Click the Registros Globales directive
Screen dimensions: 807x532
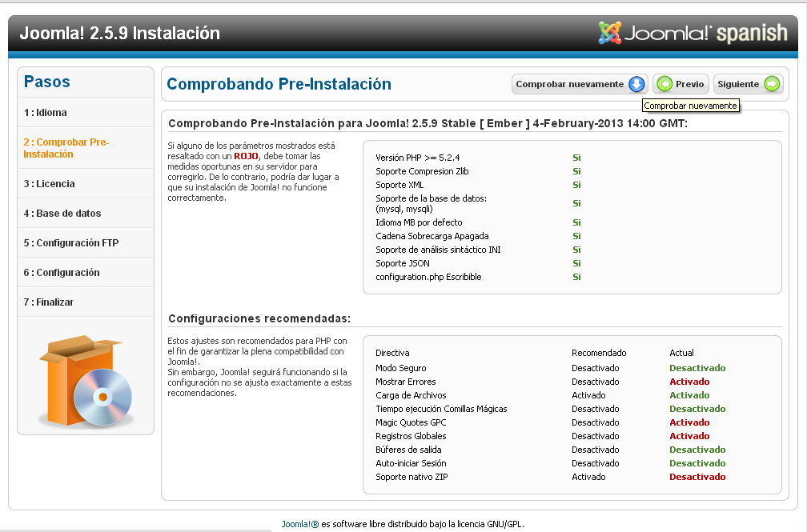tap(411, 436)
